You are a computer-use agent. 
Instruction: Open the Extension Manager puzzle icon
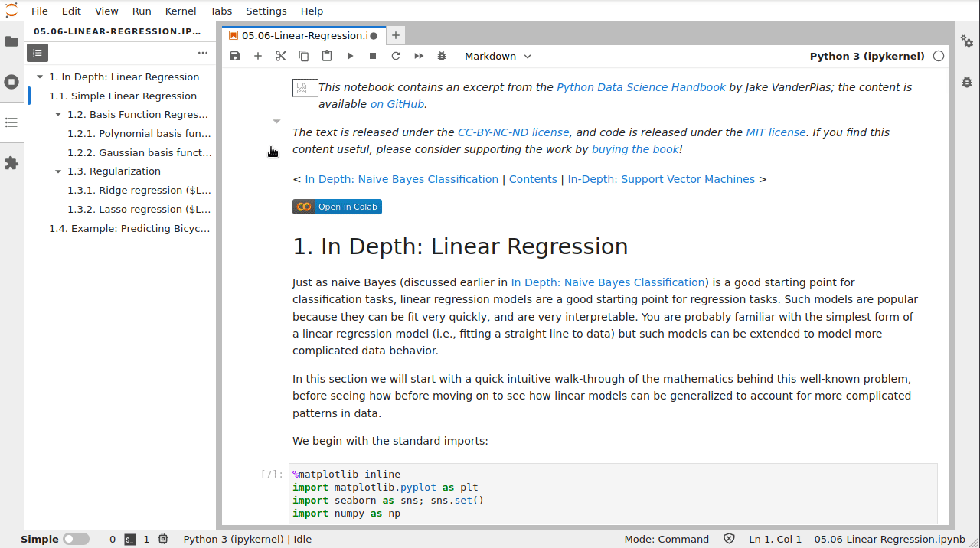tap(11, 163)
